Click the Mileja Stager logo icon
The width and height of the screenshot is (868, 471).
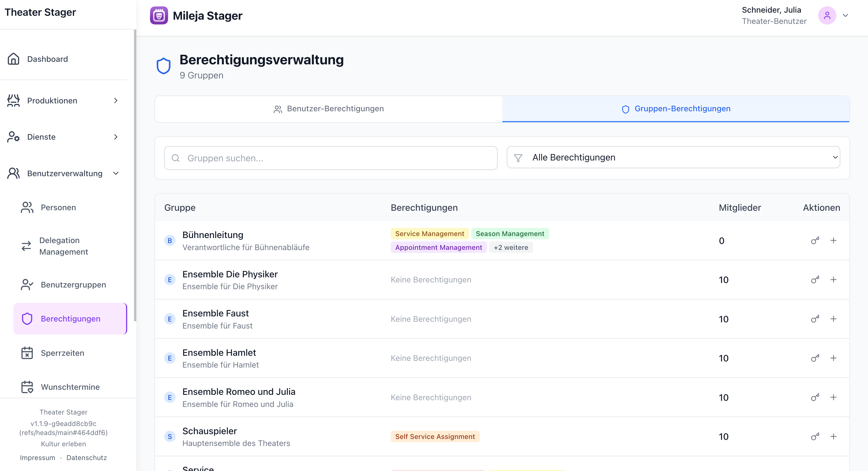tap(159, 15)
